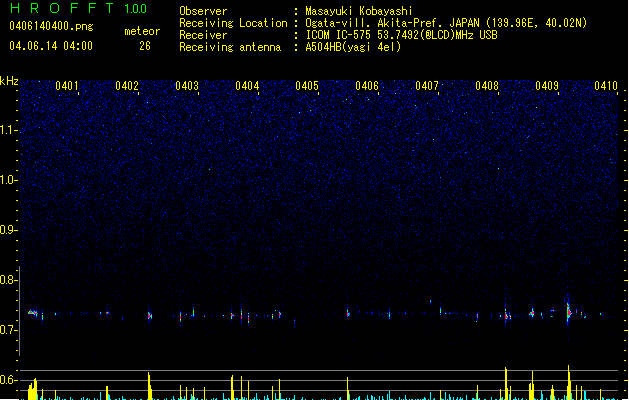Click the Ogata-vill. Akita-Pref. JAPAN location text
The image size is (629, 400).
446,23
